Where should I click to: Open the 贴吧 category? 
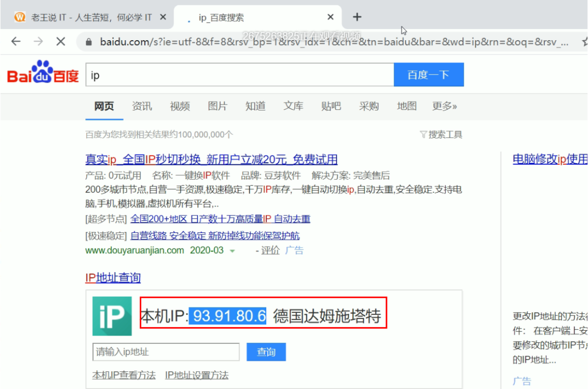click(x=331, y=106)
